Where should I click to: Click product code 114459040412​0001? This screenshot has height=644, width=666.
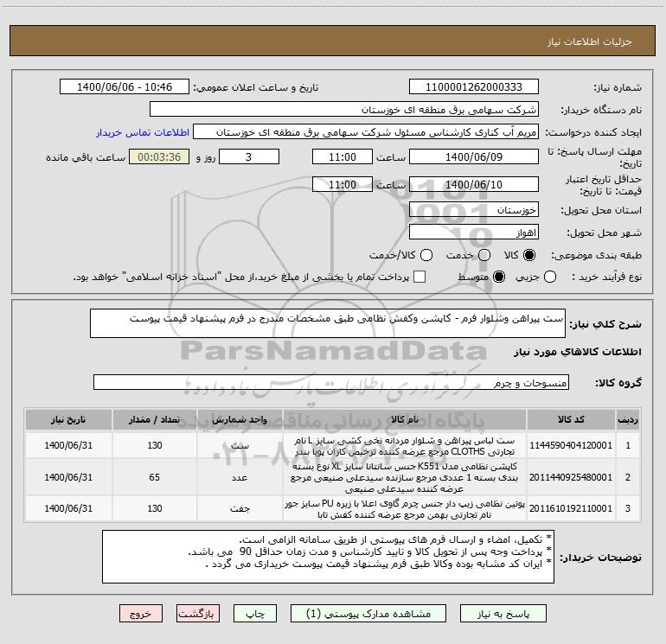click(x=571, y=445)
